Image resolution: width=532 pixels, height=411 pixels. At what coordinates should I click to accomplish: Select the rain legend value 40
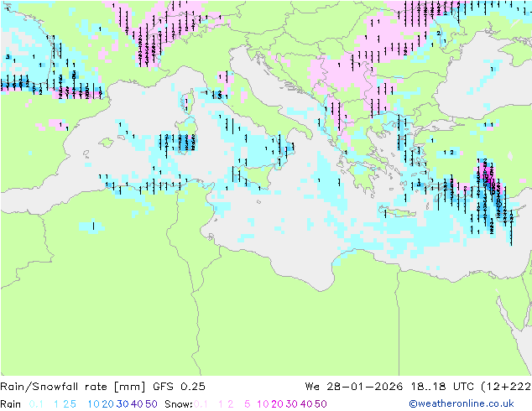tap(137, 404)
